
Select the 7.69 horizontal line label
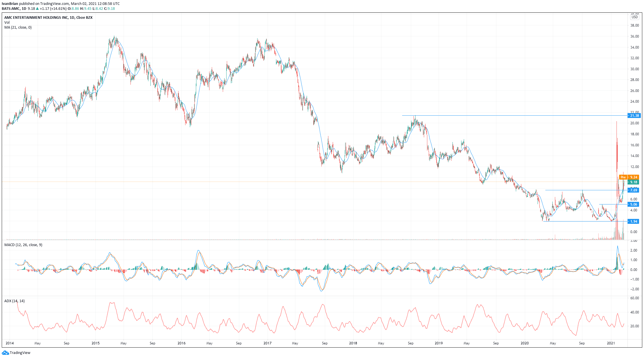tap(633, 190)
